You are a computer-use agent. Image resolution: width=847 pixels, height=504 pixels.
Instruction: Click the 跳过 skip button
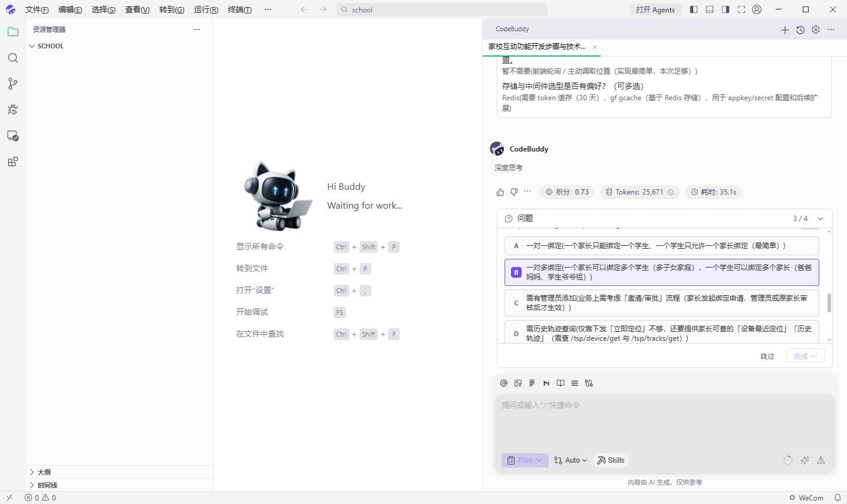(767, 357)
